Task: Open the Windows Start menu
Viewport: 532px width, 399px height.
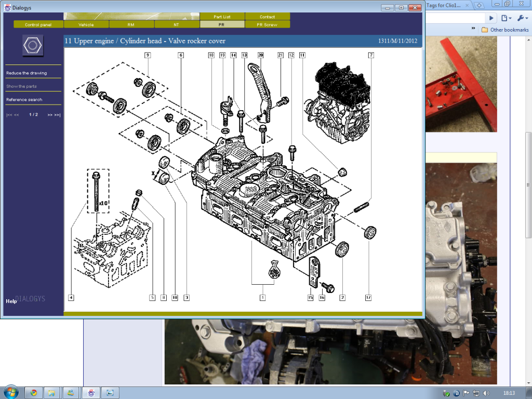Action: [10, 392]
